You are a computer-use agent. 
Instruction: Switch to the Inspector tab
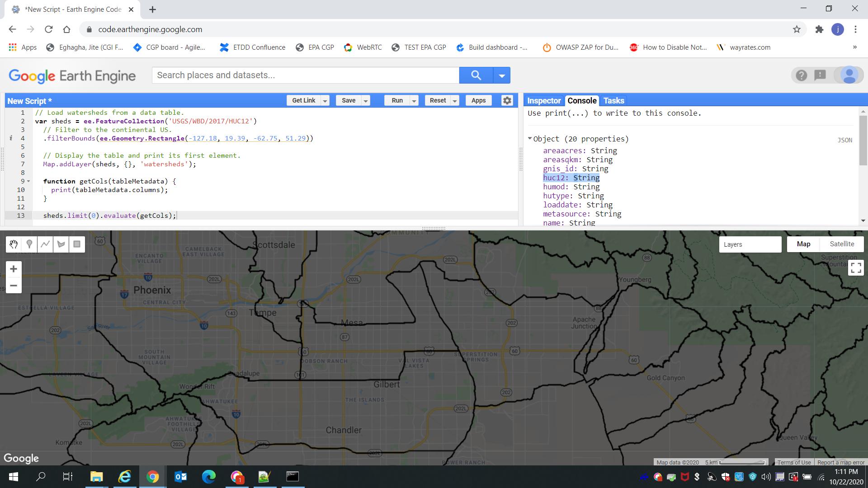point(543,100)
